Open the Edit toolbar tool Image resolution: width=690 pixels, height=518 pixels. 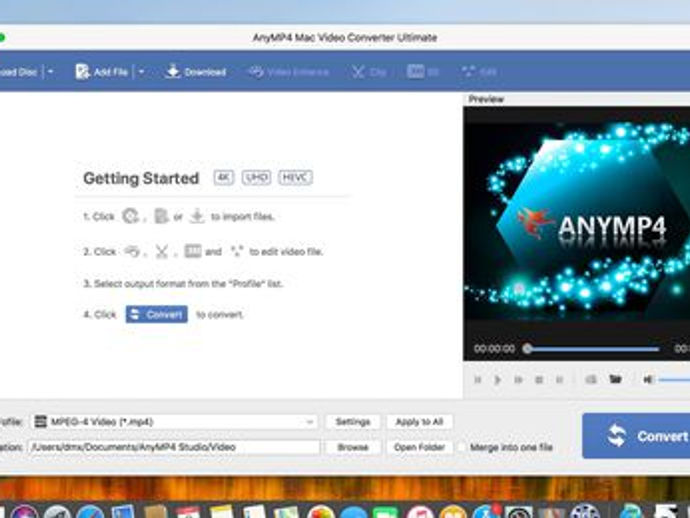(x=479, y=72)
